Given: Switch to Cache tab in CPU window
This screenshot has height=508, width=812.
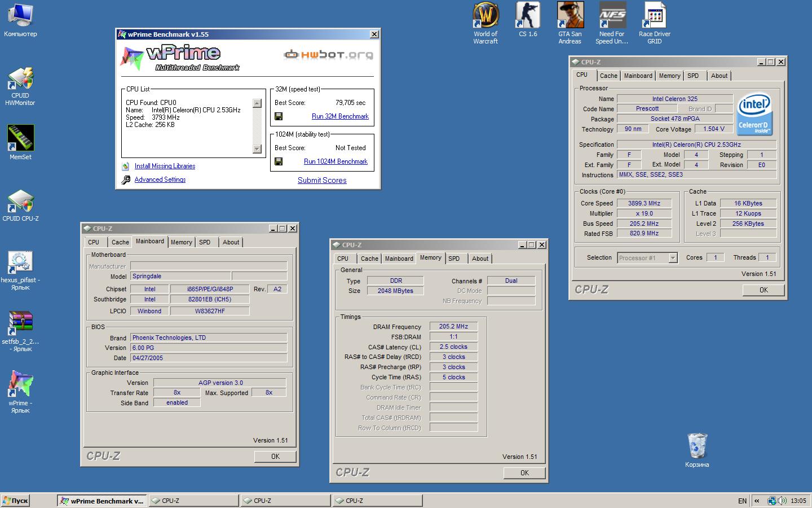Looking at the screenshot, I should point(608,76).
